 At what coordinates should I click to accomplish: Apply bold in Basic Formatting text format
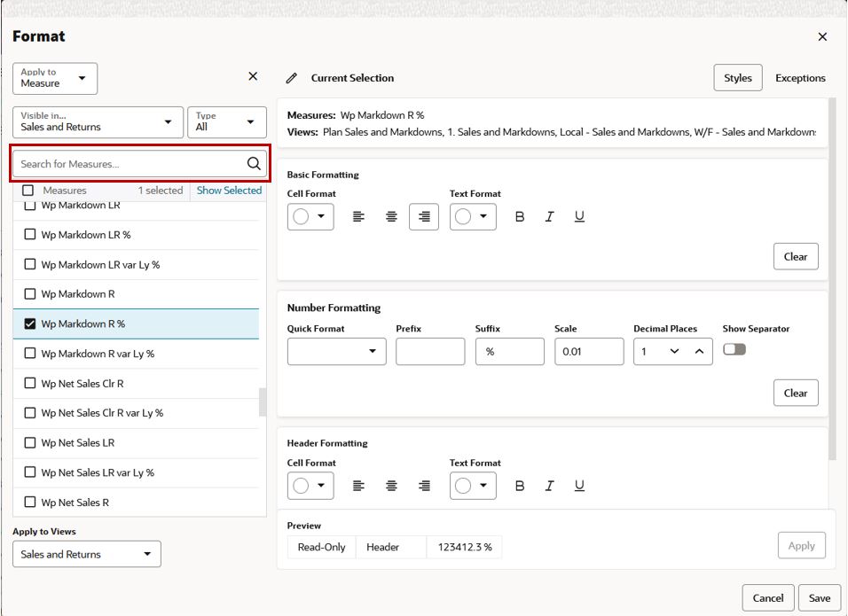[520, 217]
